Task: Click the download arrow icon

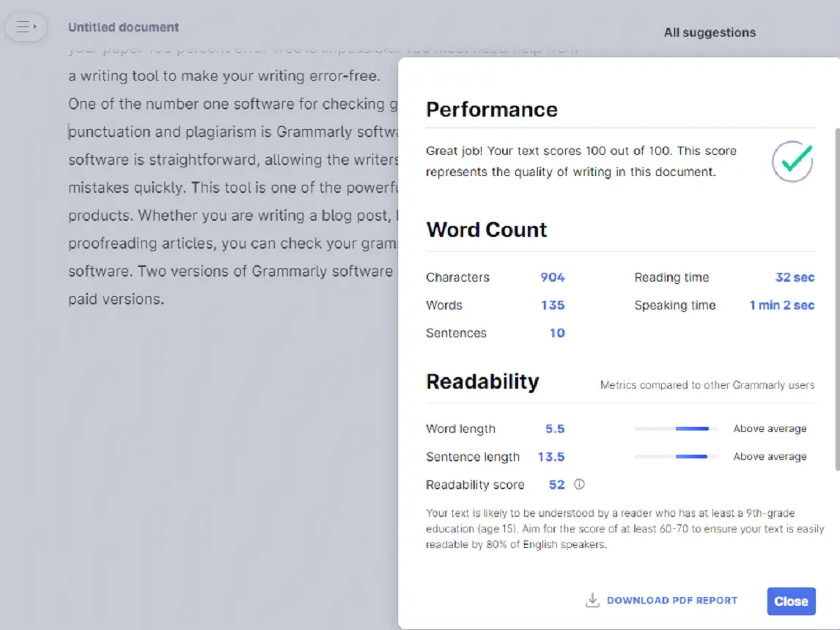Action: [592, 600]
